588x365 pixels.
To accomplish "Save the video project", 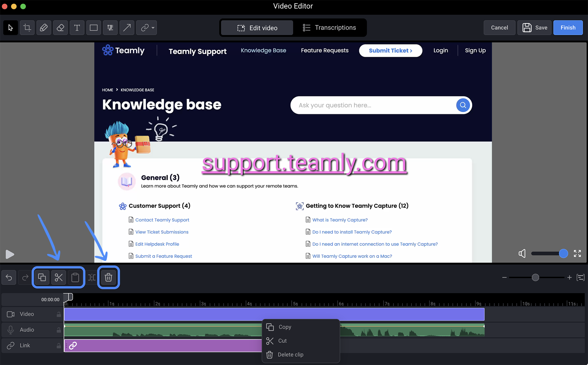I will coord(535,28).
